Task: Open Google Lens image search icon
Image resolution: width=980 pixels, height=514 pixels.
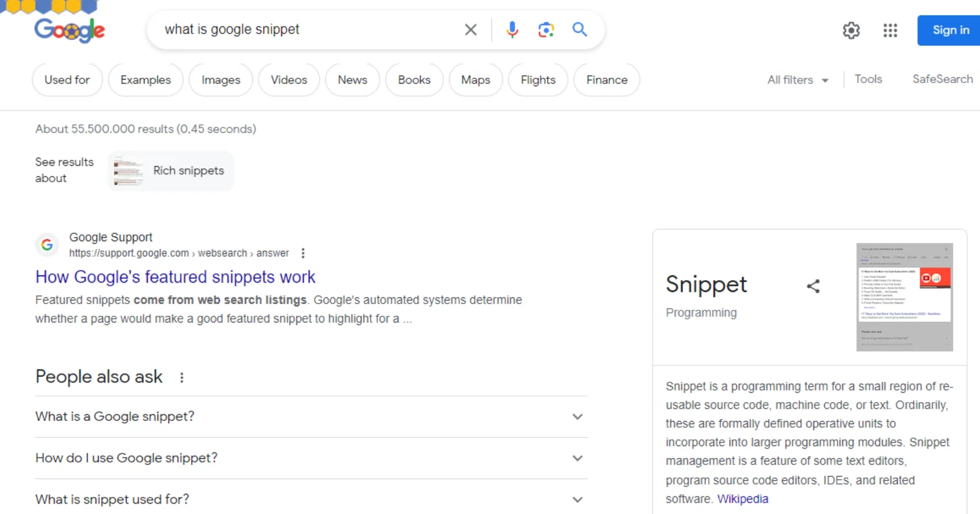Action: coord(546,29)
